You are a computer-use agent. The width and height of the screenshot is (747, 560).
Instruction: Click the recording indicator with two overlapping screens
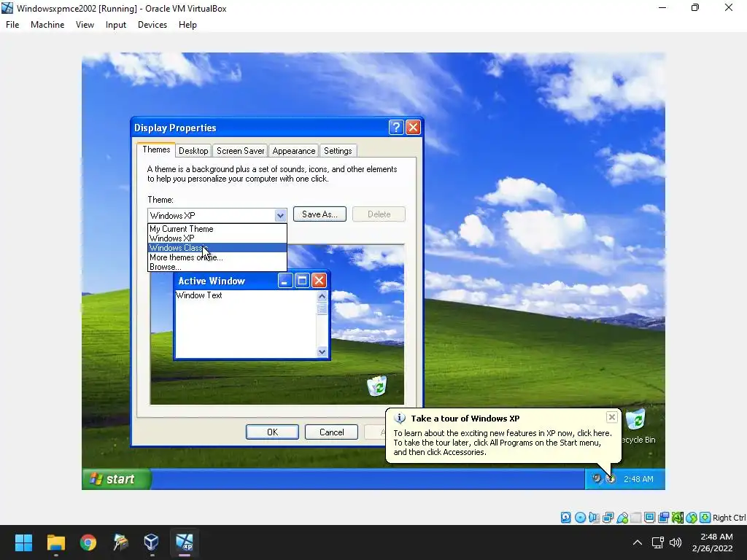(x=663, y=518)
